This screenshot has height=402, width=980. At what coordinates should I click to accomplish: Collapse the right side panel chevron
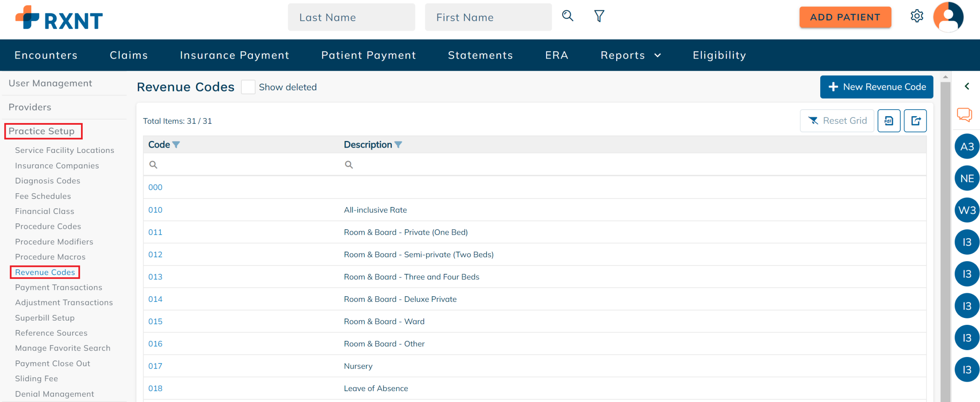coord(967,86)
